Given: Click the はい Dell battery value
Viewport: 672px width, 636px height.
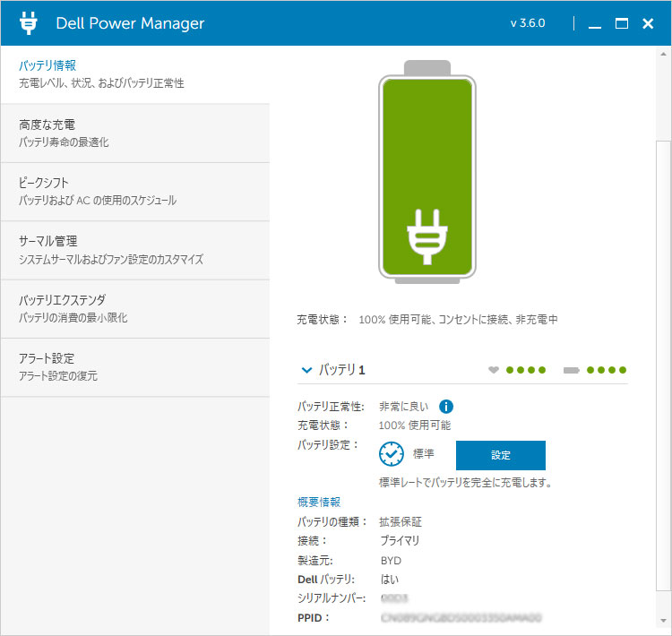Looking at the screenshot, I should click(390, 580).
